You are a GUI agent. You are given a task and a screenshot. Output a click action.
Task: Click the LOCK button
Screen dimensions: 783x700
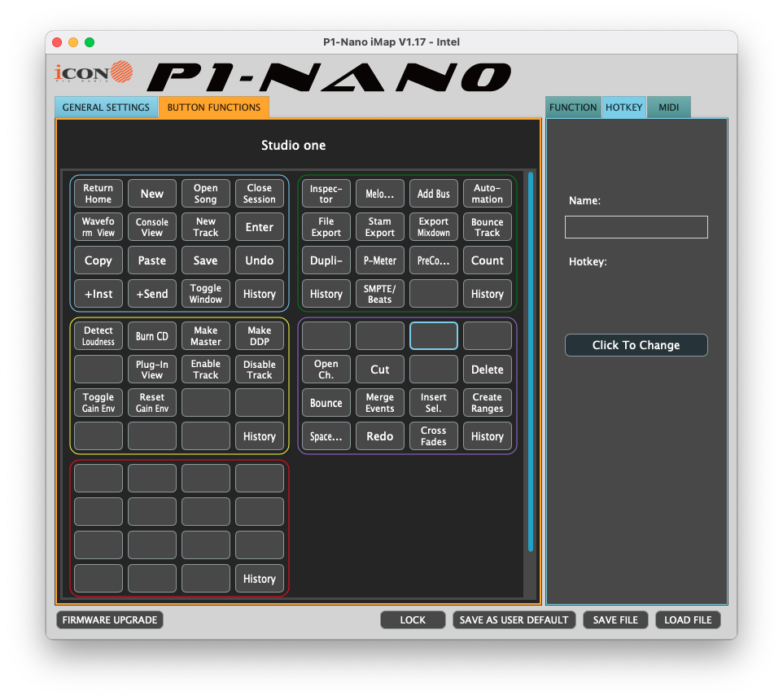(x=413, y=619)
